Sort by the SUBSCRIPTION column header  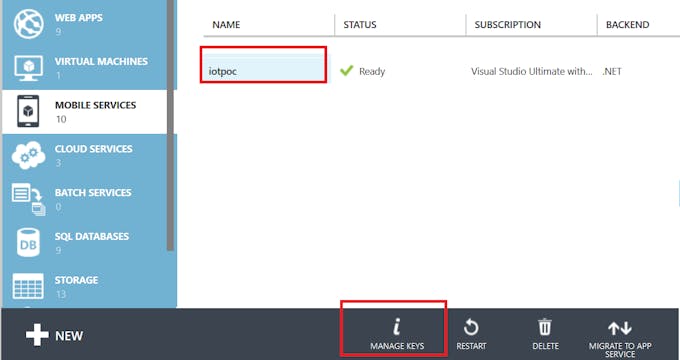[508, 25]
